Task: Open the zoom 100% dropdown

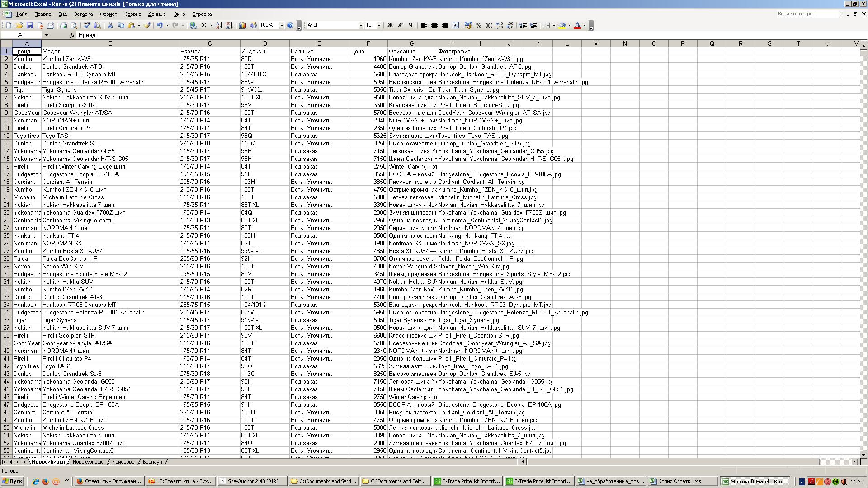Action: click(281, 25)
